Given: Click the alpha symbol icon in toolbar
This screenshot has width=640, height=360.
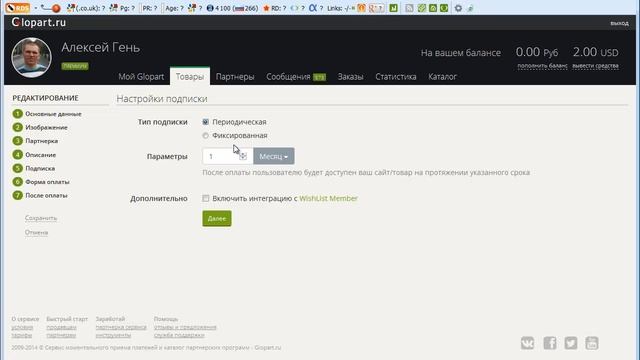Looking at the screenshot, I should click(x=312, y=8).
